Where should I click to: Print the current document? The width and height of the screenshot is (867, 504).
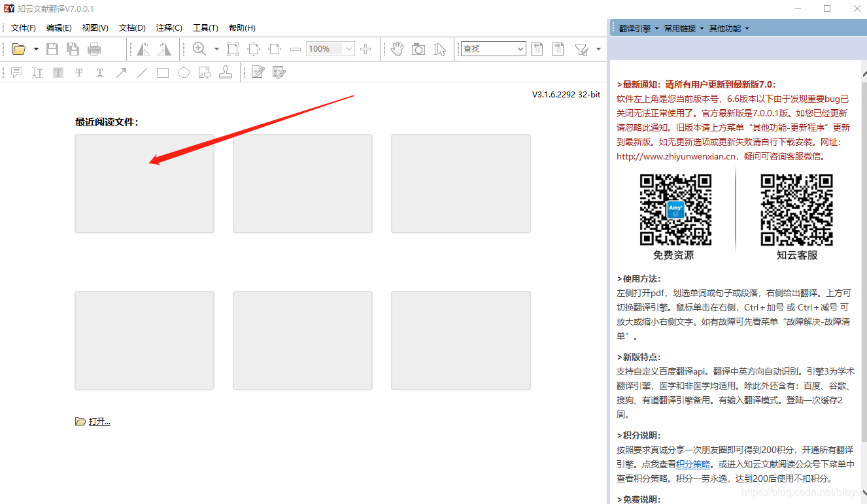click(x=93, y=48)
